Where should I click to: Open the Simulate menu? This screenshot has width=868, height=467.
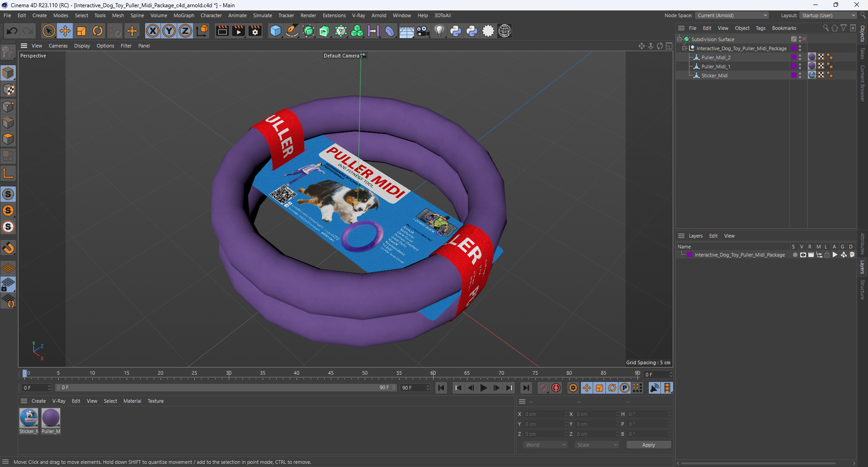pyautogui.click(x=262, y=15)
